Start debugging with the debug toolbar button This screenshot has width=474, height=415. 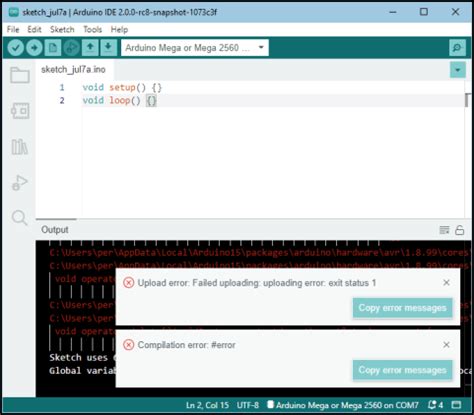[72, 48]
